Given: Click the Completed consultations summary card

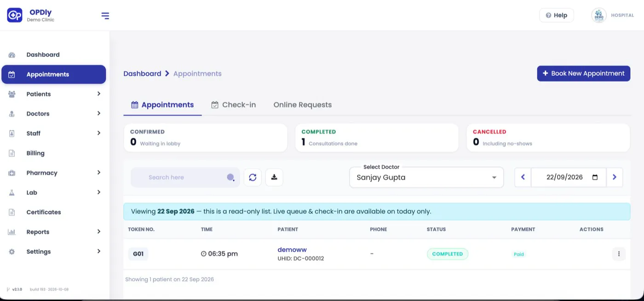Looking at the screenshot, I should click(x=377, y=138).
